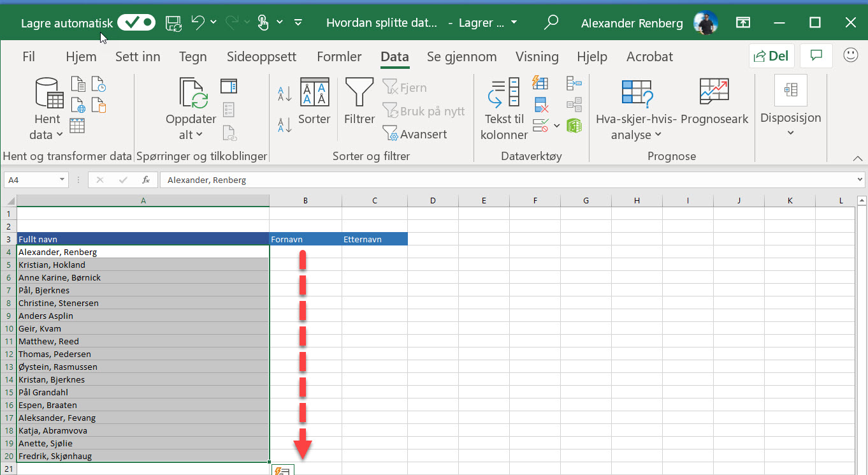
Task: Open the Prognoseark forecast sheet
Action: point(714,94)
